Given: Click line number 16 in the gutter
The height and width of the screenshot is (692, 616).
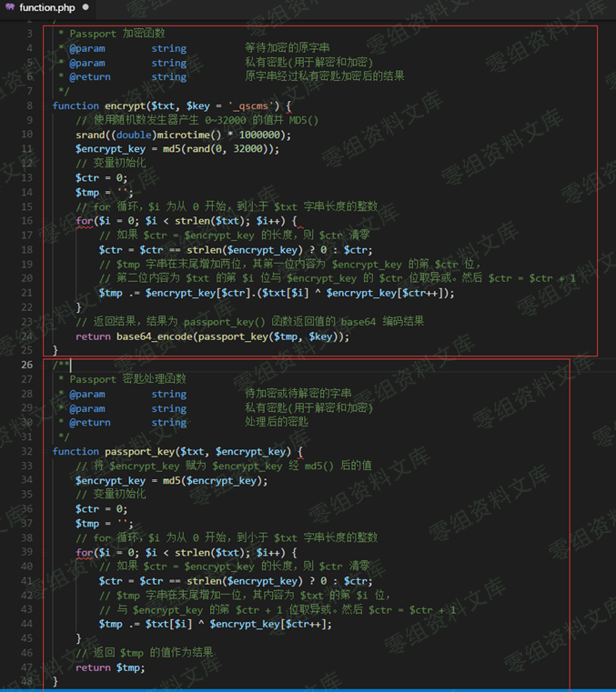Looking at the screenshot, I should coord(26,221).
